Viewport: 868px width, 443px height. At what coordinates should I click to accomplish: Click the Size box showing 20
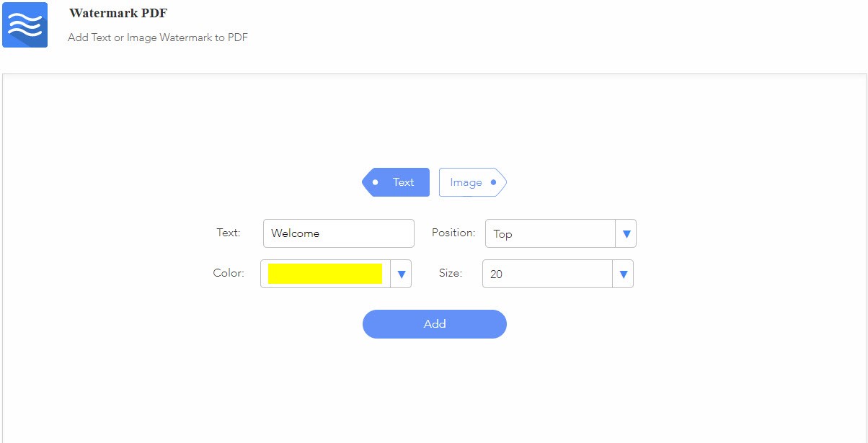click(546, 274)
